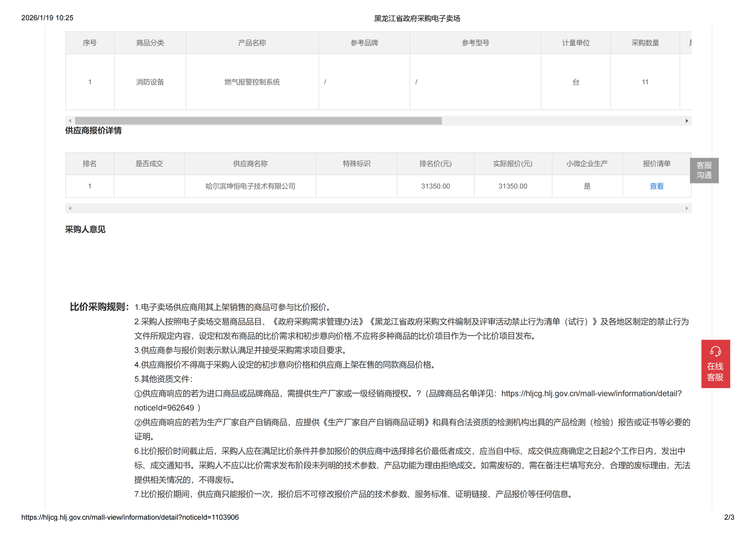The height and width of the screenshot is (534, 756).
Task: Click the 产品名称 column header
Action: coord(252,43)
